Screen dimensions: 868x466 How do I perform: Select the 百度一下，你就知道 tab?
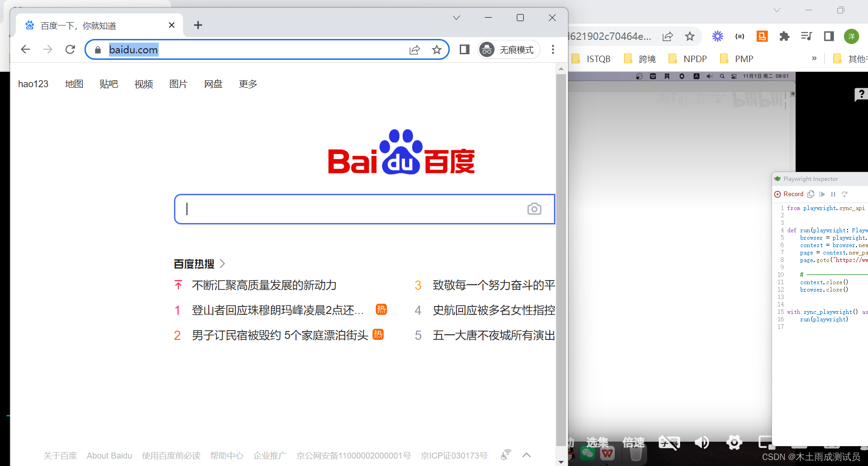coord(99,26)
